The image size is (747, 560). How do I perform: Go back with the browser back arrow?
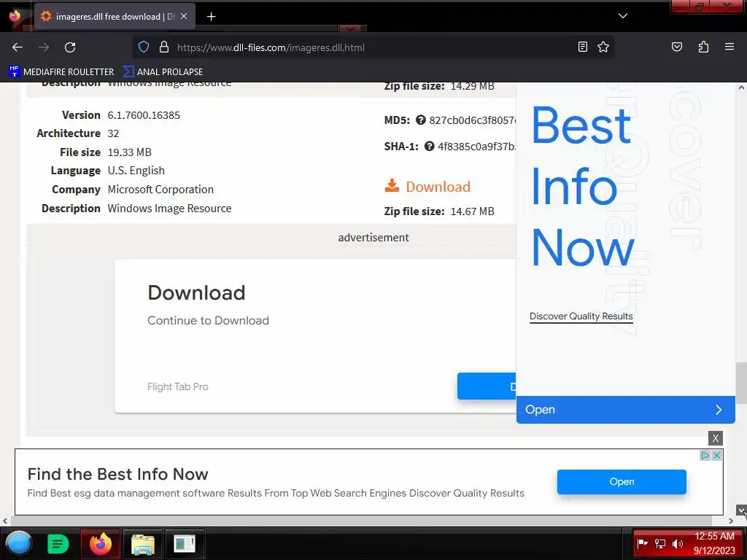tap(18, 47)
